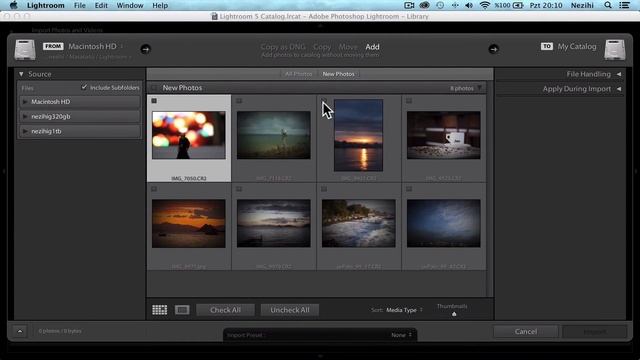
Task: Click the Thumbnails size slider
Action: [x=454, y=313]
